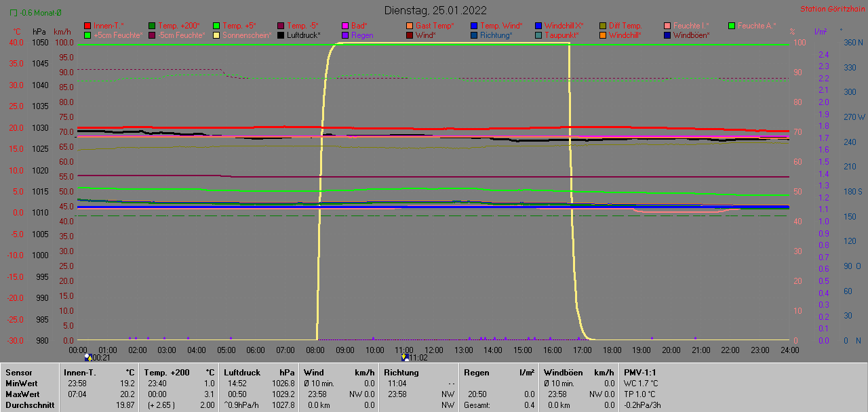Click the moon marker at 00:21
Image resolution: width=868 pixels, height=412 pixels.
(87, 357)
